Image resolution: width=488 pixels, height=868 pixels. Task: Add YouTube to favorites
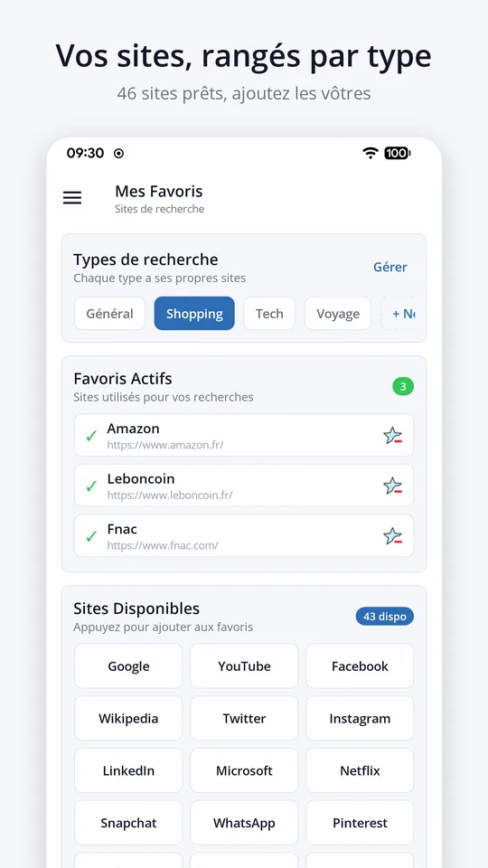point(244,666)
